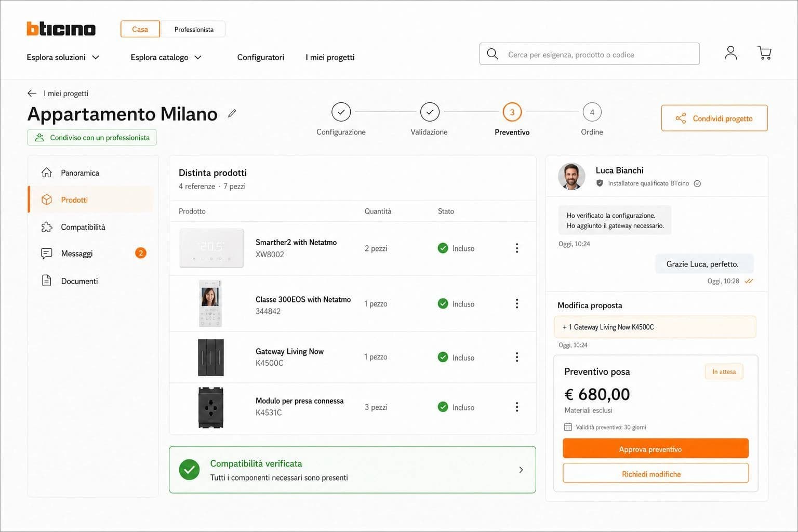Click Smarther2 thermostat product thumbnail

pos(211,248)
